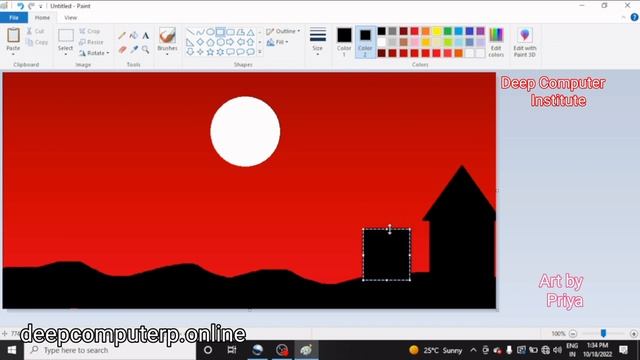640x360 pixels.
Task: Select the Magnifier tool
Action: [x=145, y=50]
